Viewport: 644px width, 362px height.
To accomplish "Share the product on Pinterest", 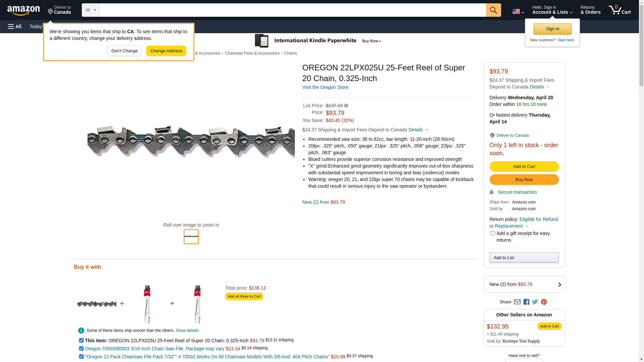I will coord(544,302).
